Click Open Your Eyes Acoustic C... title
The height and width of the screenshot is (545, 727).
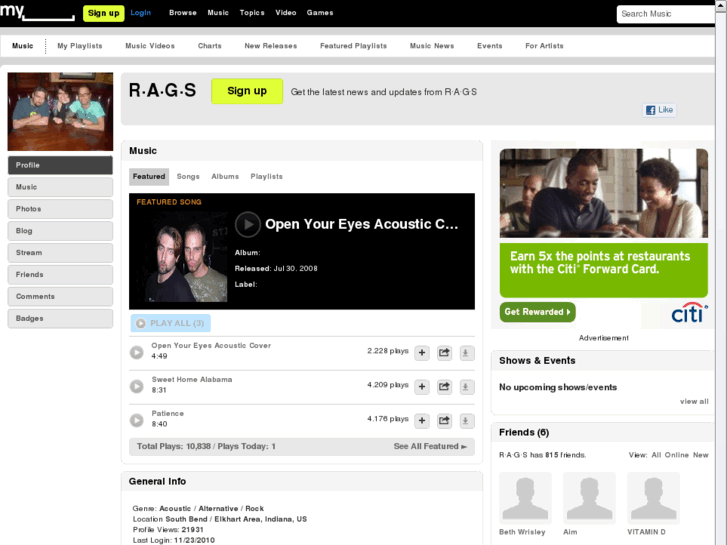(362, 224)
